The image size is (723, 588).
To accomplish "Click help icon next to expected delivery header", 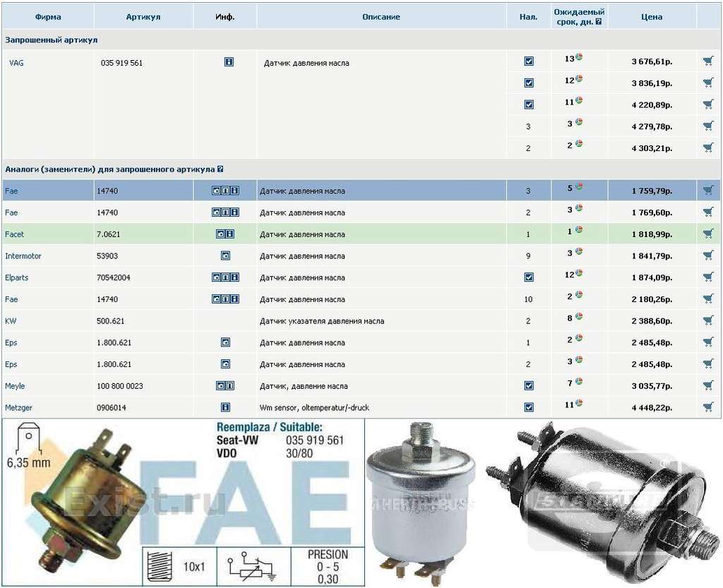I will tap(599, 22).
